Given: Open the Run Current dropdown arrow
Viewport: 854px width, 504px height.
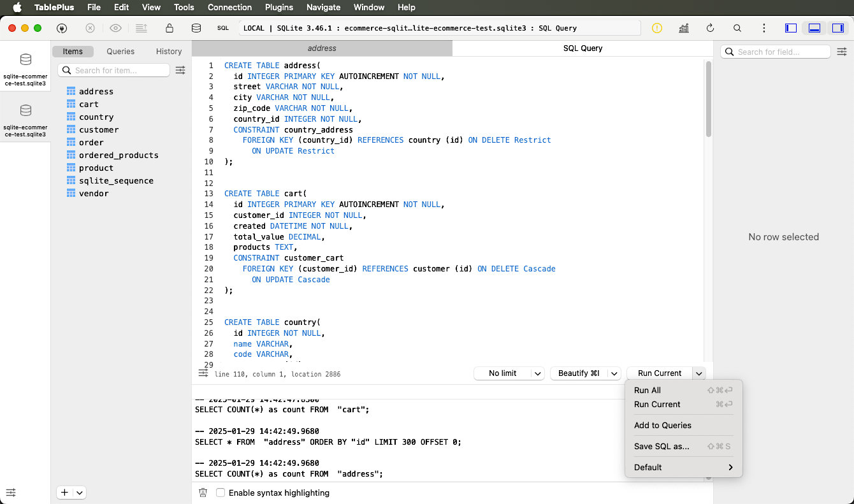Looking at the screenshot, I should [699, 373].
